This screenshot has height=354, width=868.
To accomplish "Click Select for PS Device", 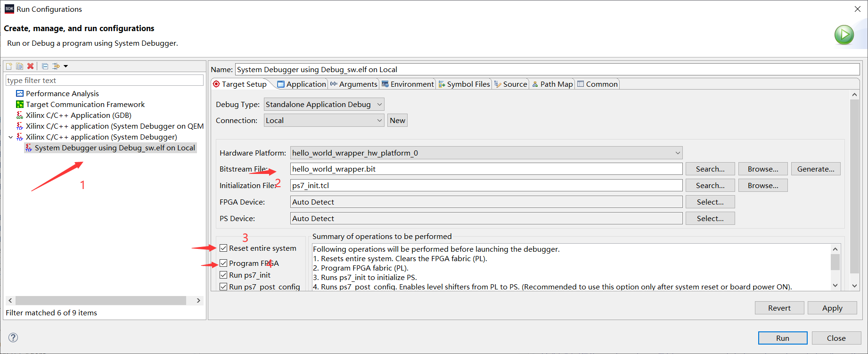I will [710, 218].
